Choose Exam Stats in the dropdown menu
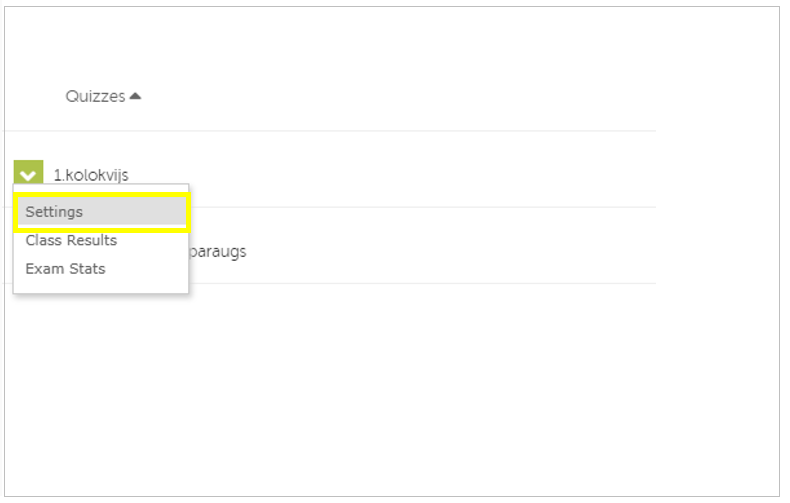Screen dimensions: 790x503 point(65,269)
